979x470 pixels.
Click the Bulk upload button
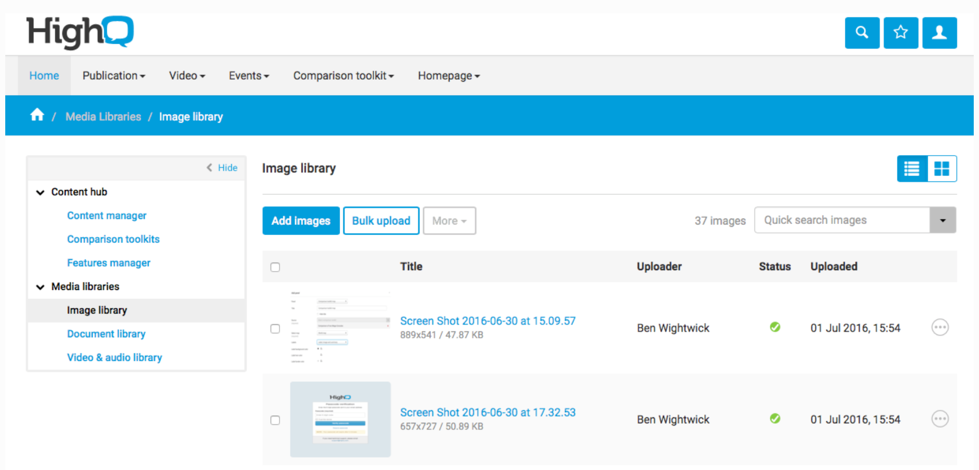(381, 221)
